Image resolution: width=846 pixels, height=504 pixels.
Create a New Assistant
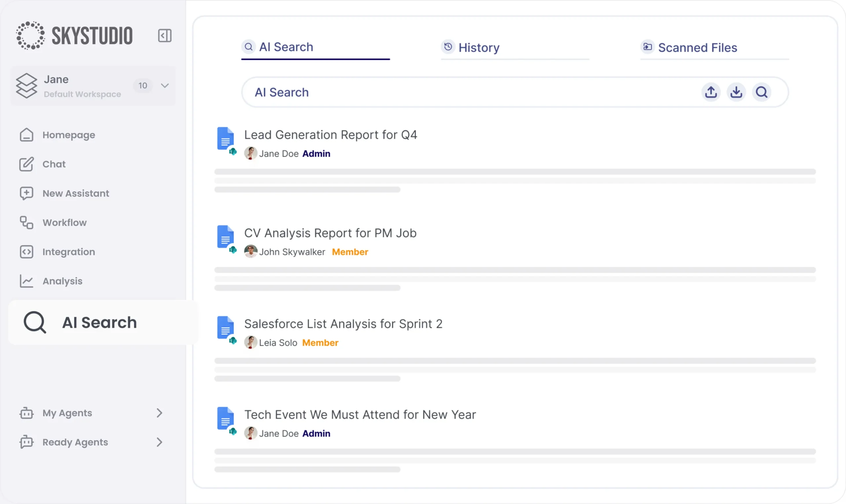75,193
